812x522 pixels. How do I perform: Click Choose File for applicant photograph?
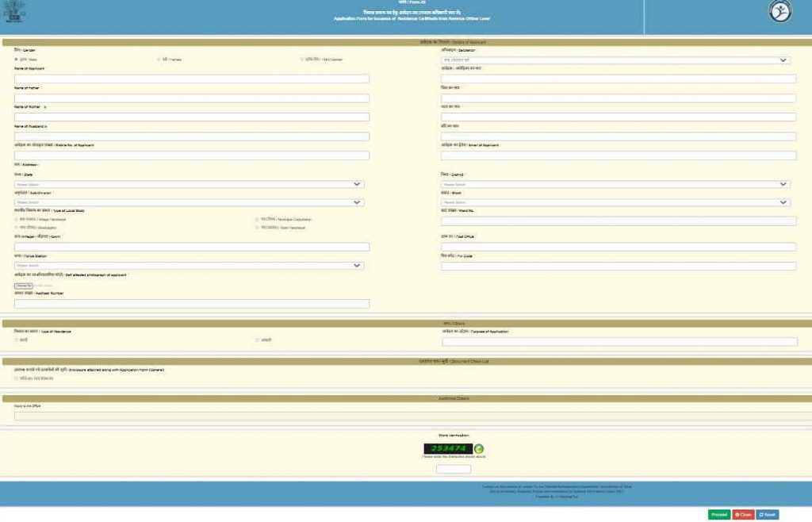click(24, 285)
